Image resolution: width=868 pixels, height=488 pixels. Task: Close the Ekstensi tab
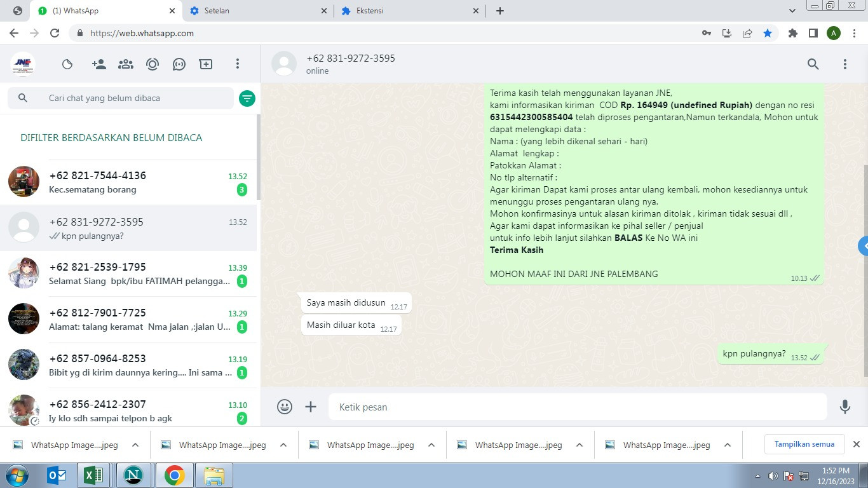pyautogui.click(x=476, y=11)
